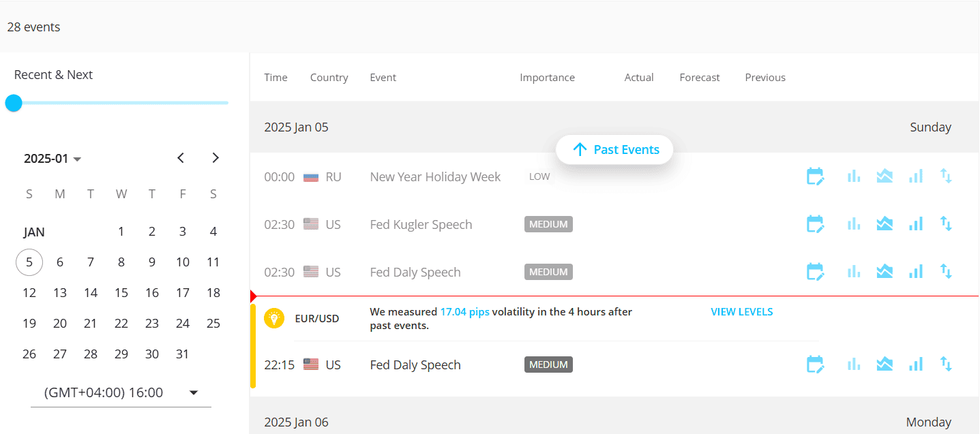Select January 15 in the calendar
The image size is (980, 434).
tap(121, 293)
